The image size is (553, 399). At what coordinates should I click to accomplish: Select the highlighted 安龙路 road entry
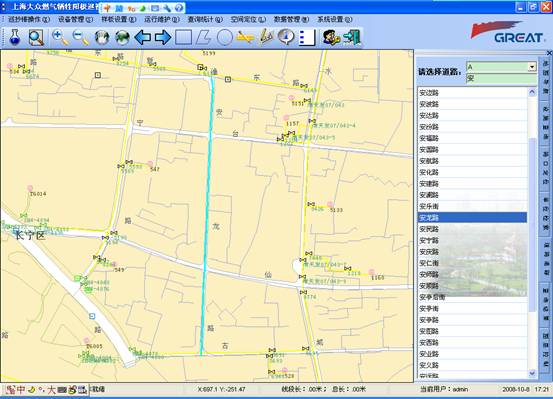[x=473, y=218]
